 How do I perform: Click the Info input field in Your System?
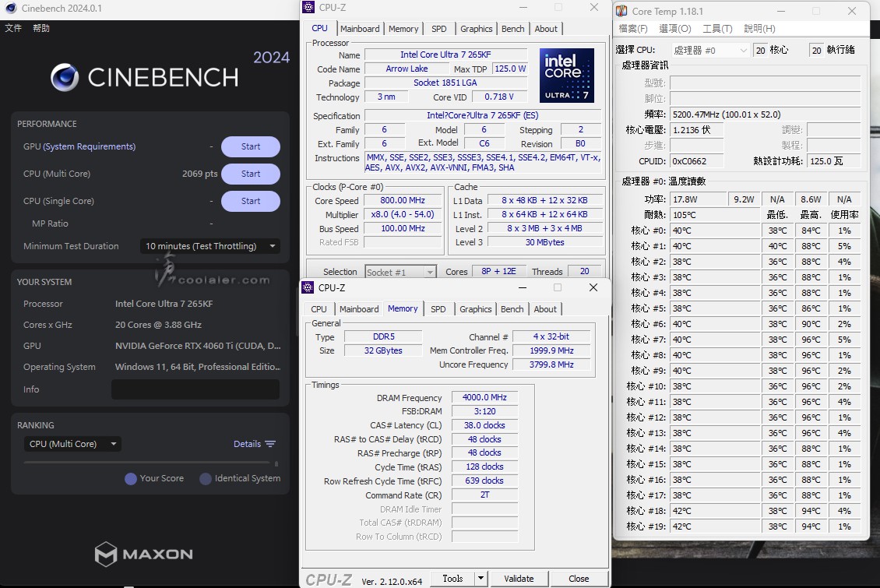pos(195,389)
